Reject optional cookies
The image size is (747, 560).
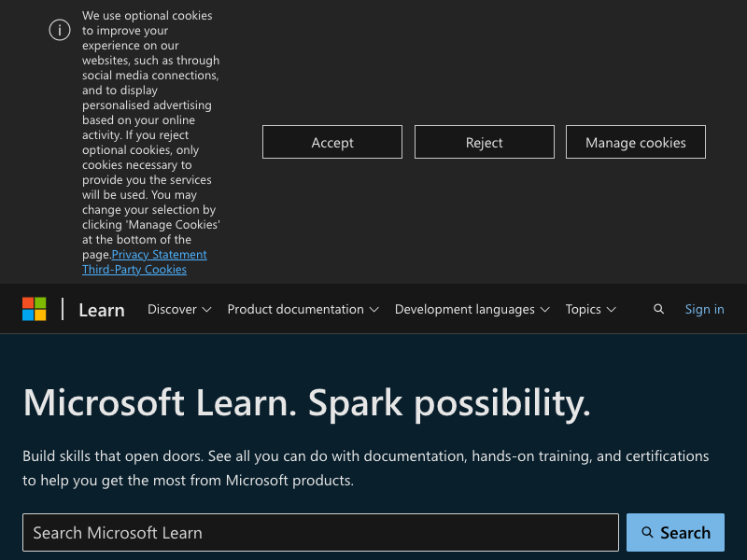(x=484, y=142)
